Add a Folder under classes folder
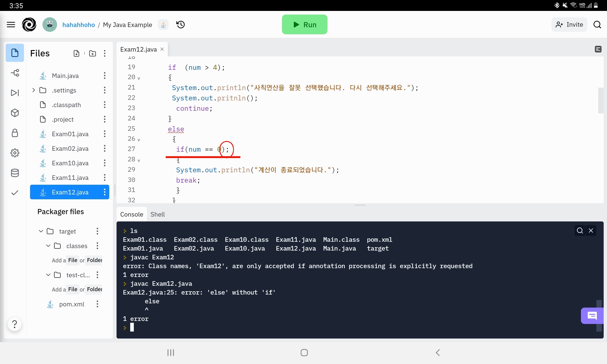This screenshot has width=607, height=364. [94, 260]
